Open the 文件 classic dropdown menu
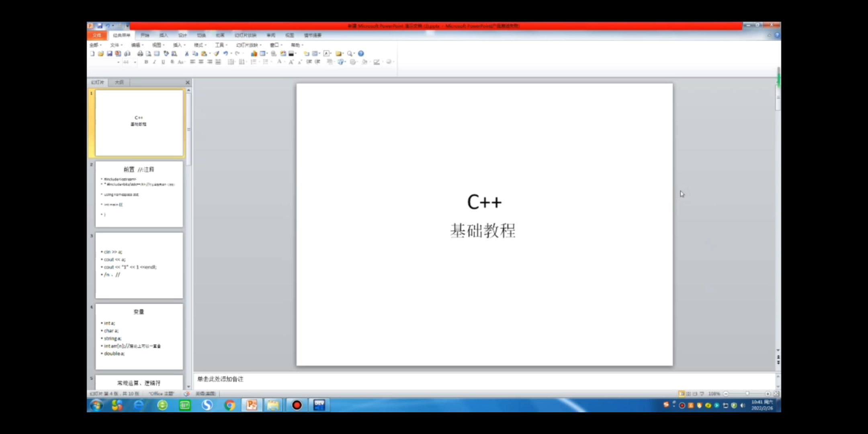 tap(117, 45)
